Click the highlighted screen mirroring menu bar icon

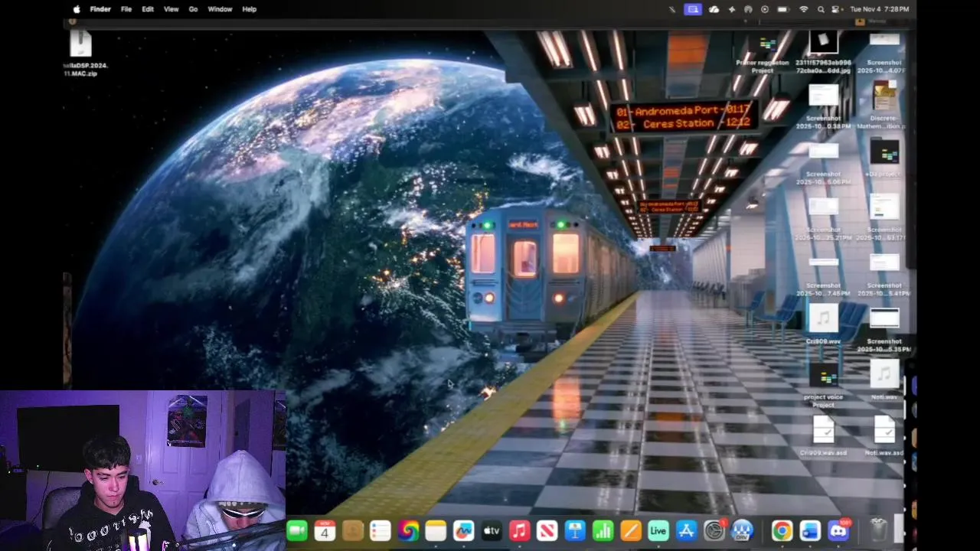pos(693,9)
